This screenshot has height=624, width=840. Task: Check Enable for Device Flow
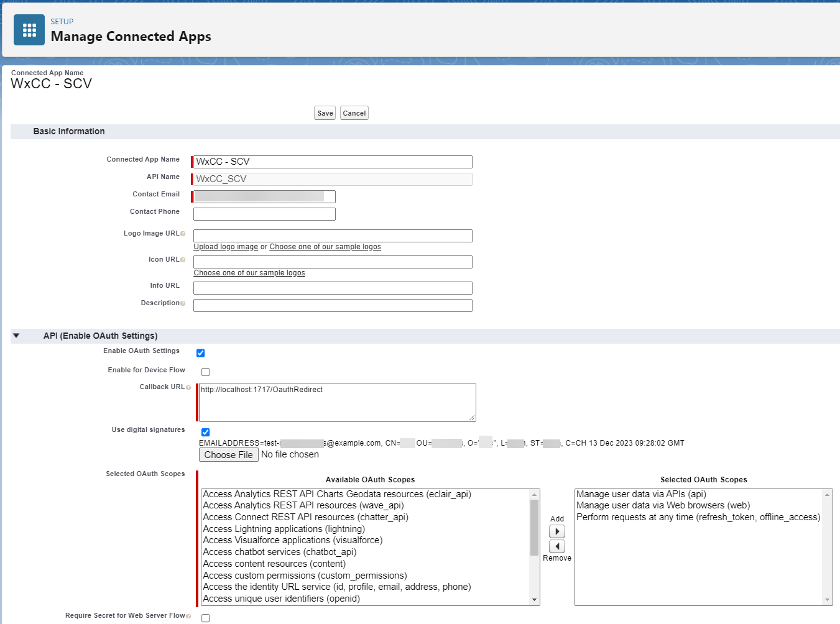[x=206, y=372]
